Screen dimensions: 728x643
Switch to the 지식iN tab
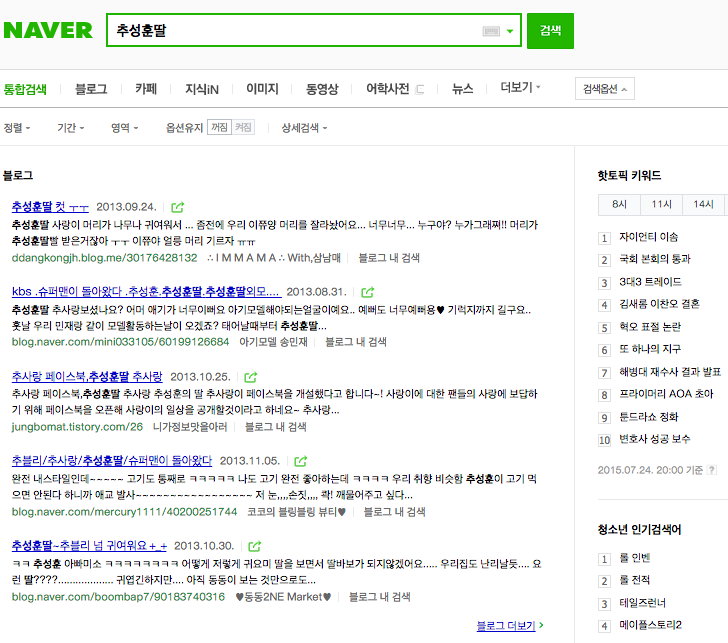tap(202, 89)
